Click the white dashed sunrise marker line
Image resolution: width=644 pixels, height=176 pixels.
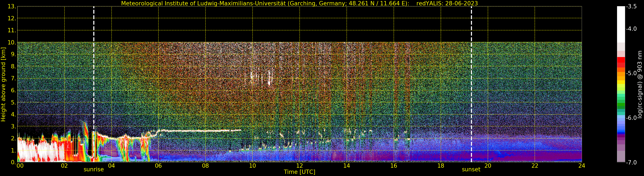tap(94, 84)
